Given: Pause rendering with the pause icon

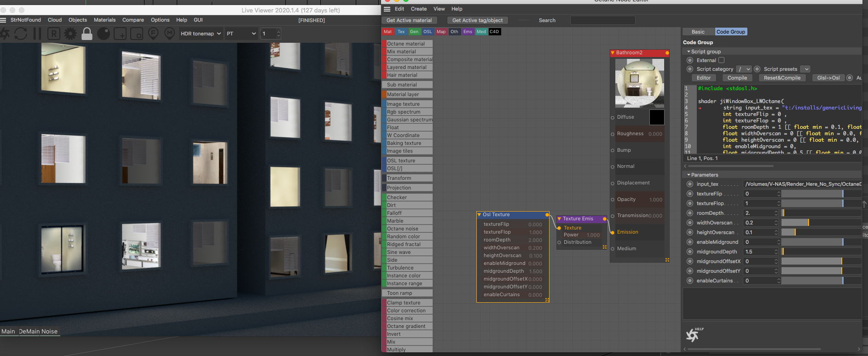Looking at the screenshot, I should point(37,34).
